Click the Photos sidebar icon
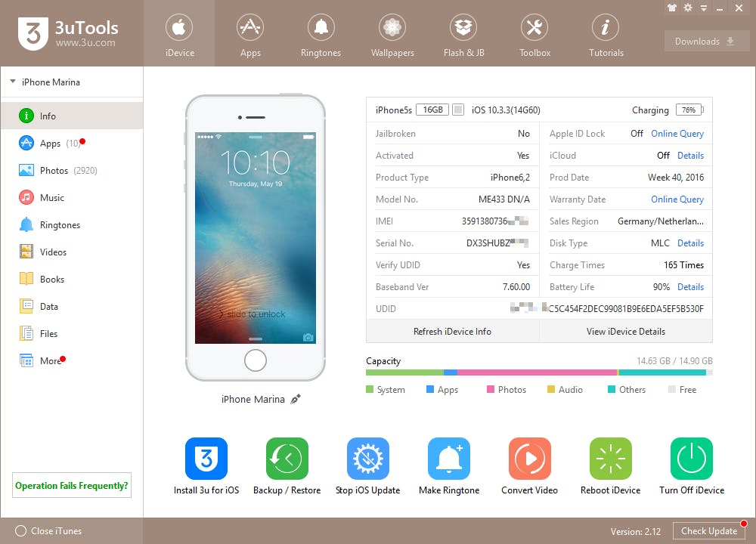 click(26, 170)
